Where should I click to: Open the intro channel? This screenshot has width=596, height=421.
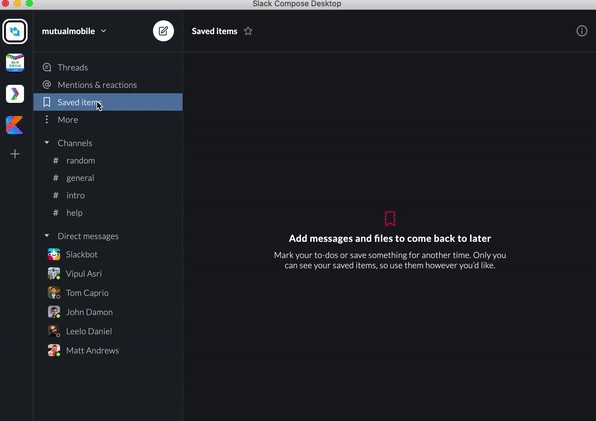108,196
